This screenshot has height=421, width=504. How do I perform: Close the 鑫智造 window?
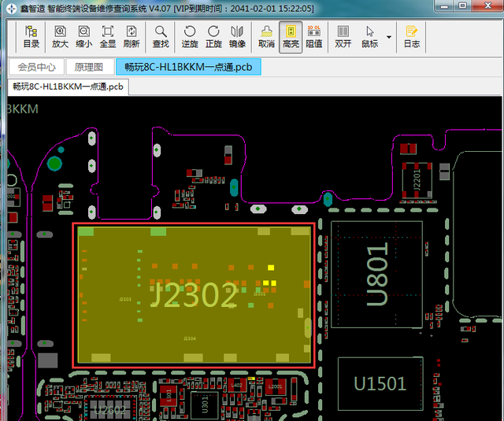(x=488, y=6)
